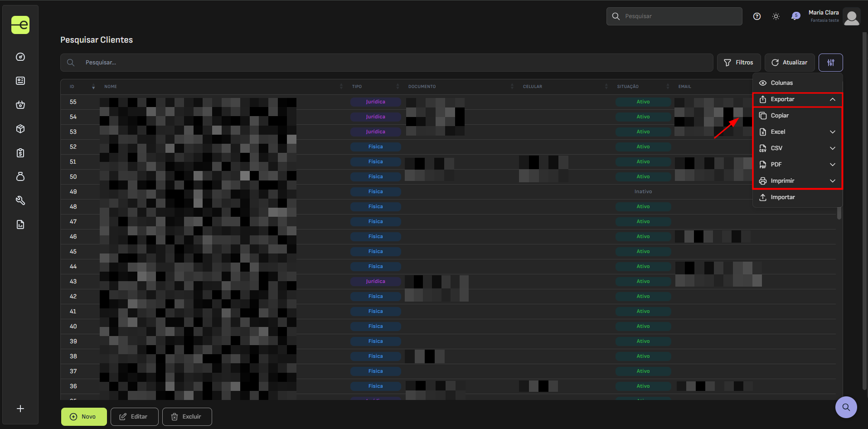Collapse the Exportar menu section
Screen dimensions: 868x429
(x=798, y=99)
